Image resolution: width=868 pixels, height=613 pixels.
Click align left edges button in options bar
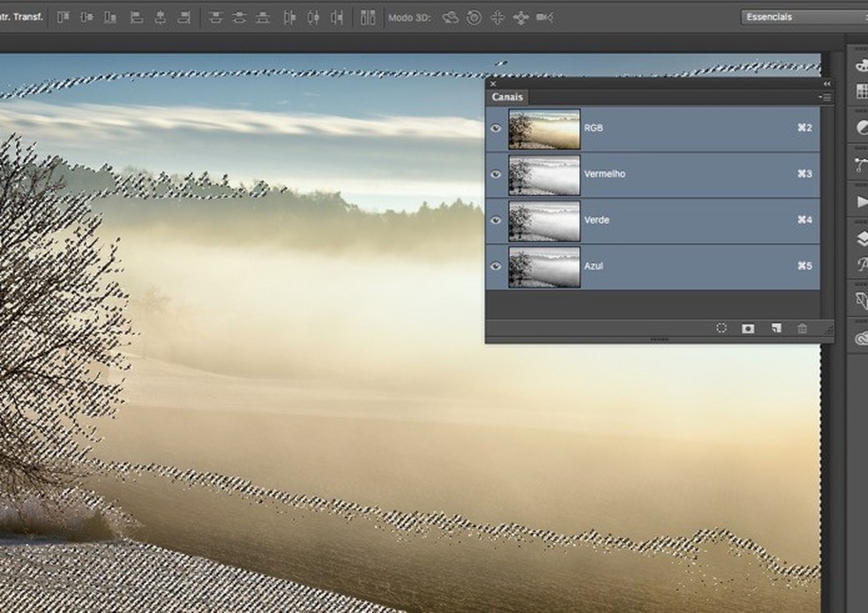click(135, 17)
